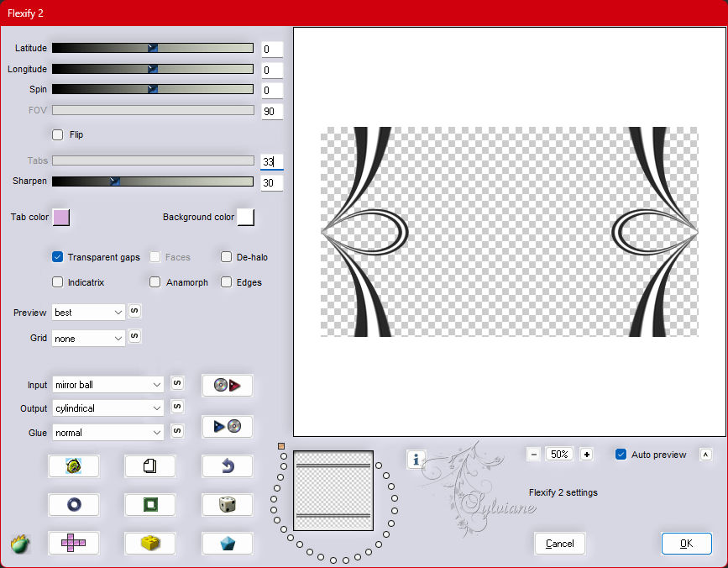Click the dice randomize button
This screenshot has width=728, height=568.
[227, 504]
